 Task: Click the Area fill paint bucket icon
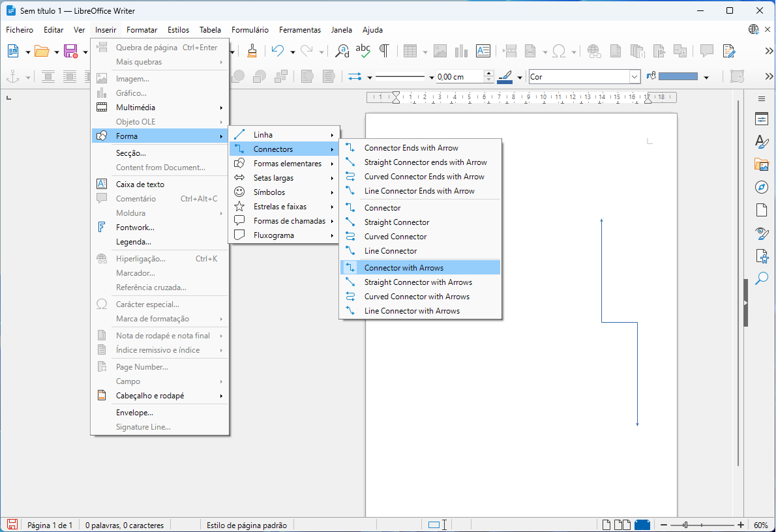(651, 76)
